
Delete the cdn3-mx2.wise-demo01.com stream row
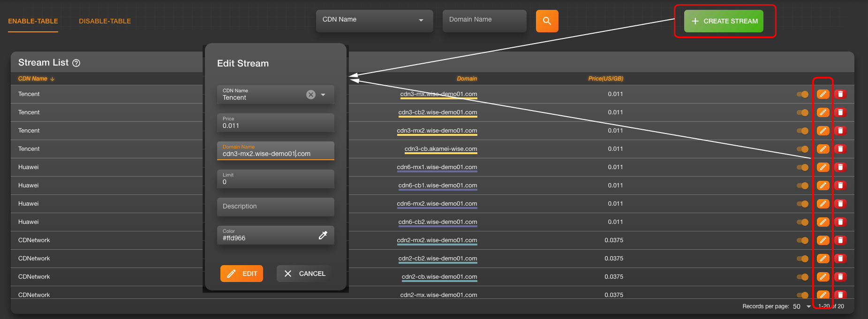coord(840,131)
